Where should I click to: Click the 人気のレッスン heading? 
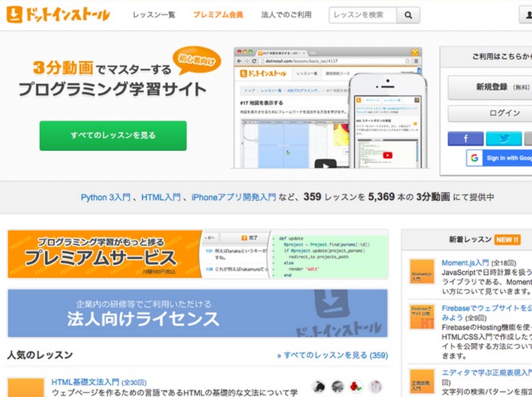click(x=40, y=355)
